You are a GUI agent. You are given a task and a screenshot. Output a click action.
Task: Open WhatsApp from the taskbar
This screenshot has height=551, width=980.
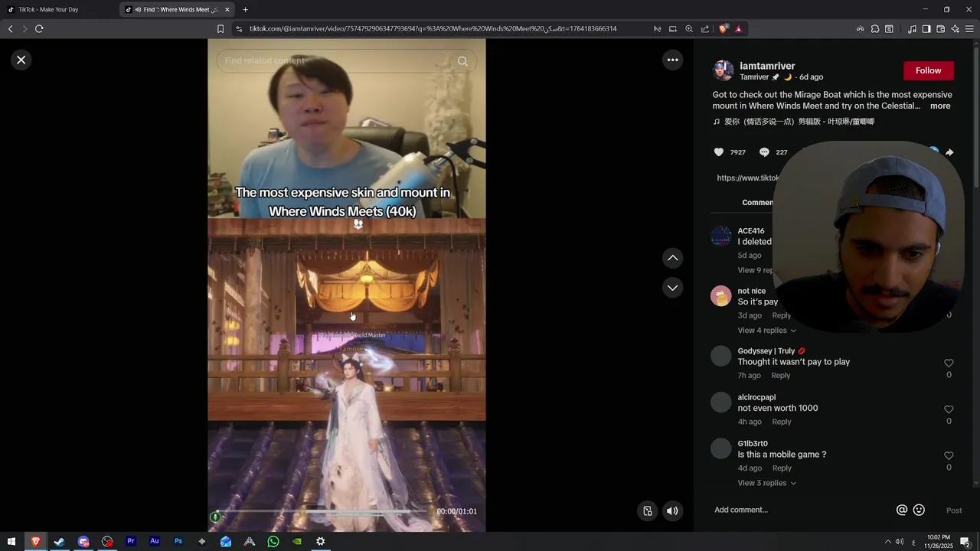pyautogui.click(x=273, y=541)
